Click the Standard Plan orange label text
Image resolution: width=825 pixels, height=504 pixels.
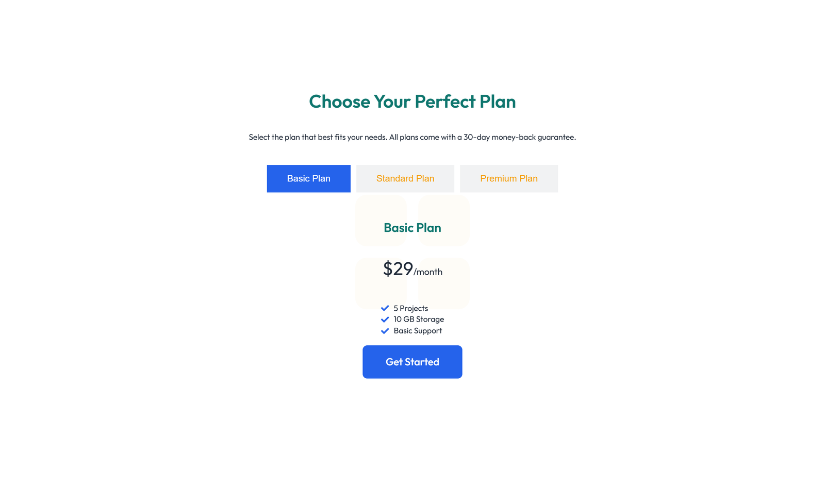[x=405, y=178]
